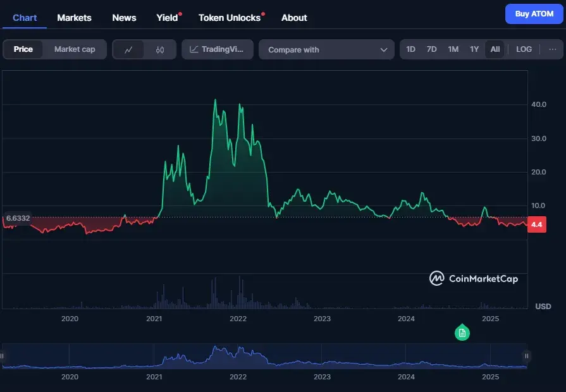Select the 1M time range
Image resolution: width=566 pixels, height=392 pixels.
click(x=453, y=49)
